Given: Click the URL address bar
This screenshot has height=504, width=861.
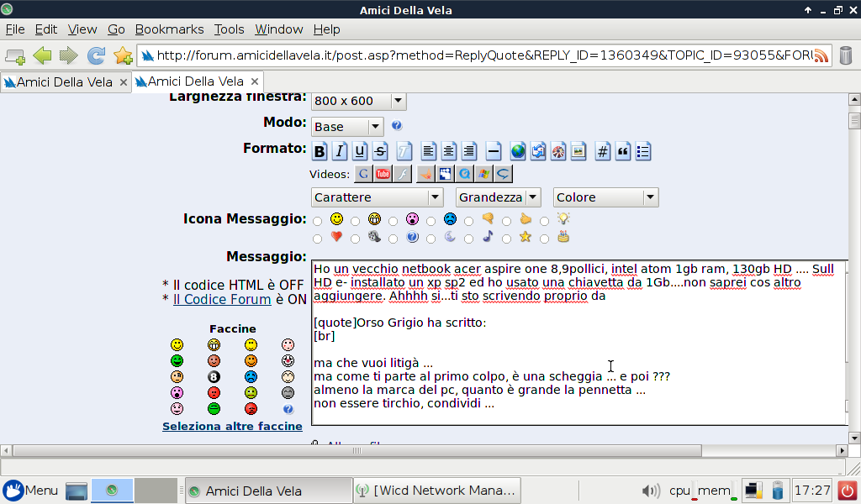Looking at the screenshot, I should click(x=483, y=55).
